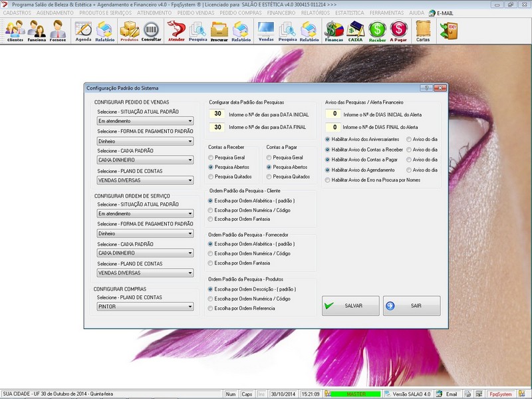Open the PRODUTOS E SERVIÇOS menu

(106, 13)
